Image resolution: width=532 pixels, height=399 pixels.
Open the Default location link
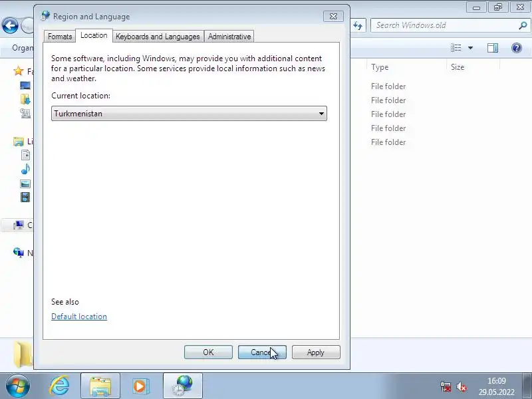(79, 317)
